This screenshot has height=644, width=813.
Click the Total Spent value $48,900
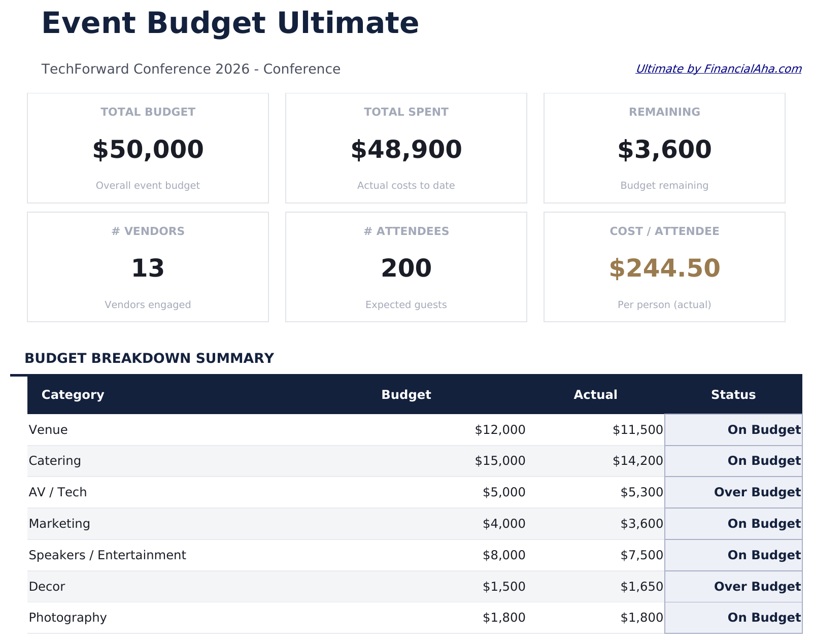point(405,149)
